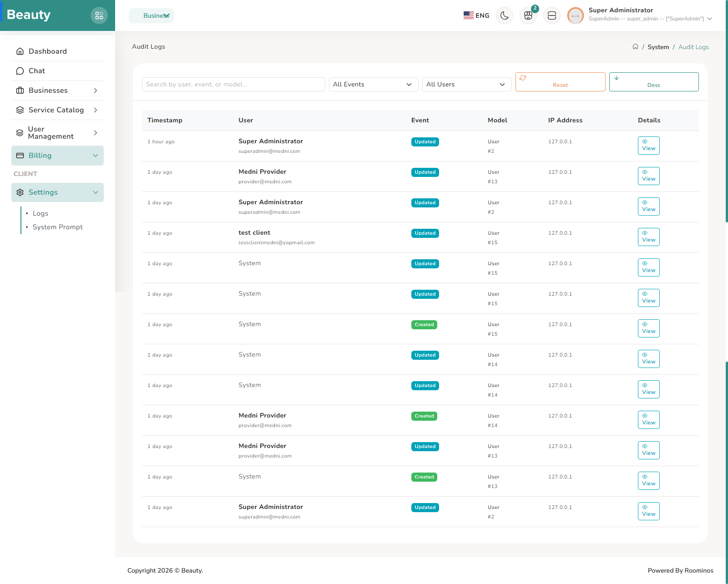This screenshot has height=584, width=728.
Task: Click the System breadcrumb link
Action: click(x=658, y=46)
